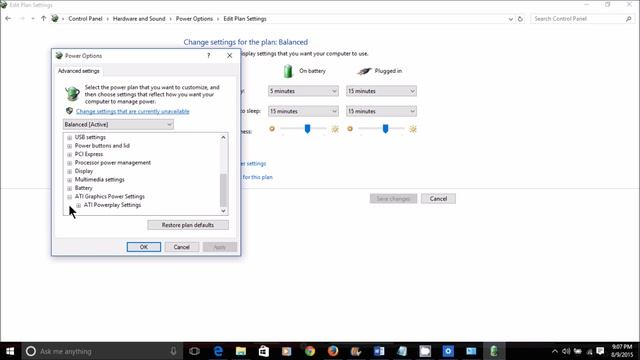Expand Power buttons and lid node
Image resolution: width=640 pixels, height=360 pixels.
[x=69, y=146]
